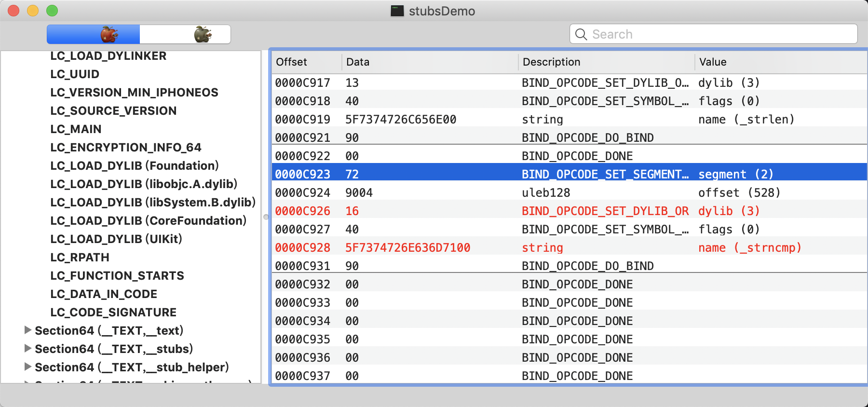Click the stubsDemo title file icon
Viewport: 868px width, 407px height.
click(397, 11)
